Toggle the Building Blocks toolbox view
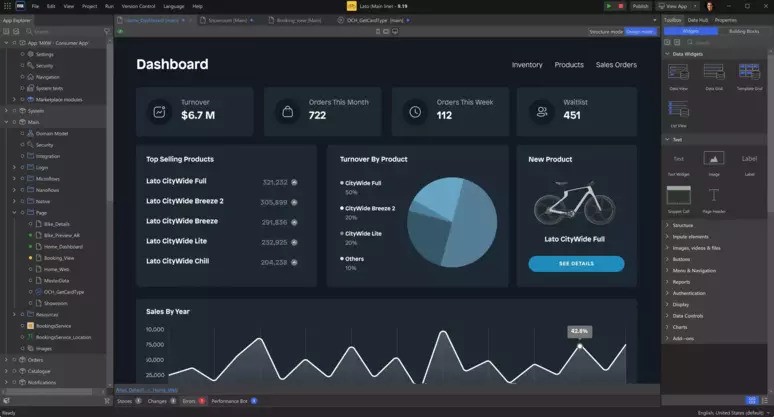The image size is (774, 417). pyautogui.click(x=743, y=31)
